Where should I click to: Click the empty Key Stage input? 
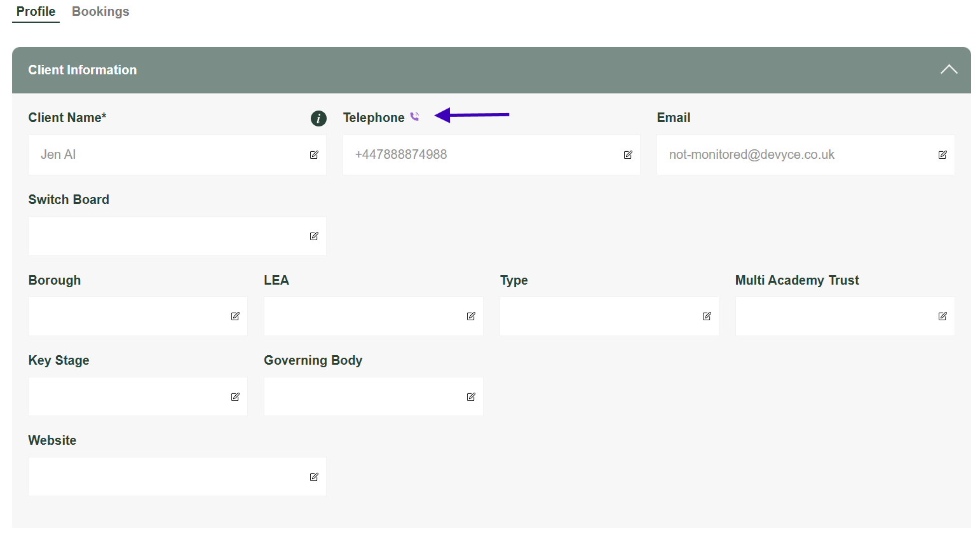pos(138,396)
